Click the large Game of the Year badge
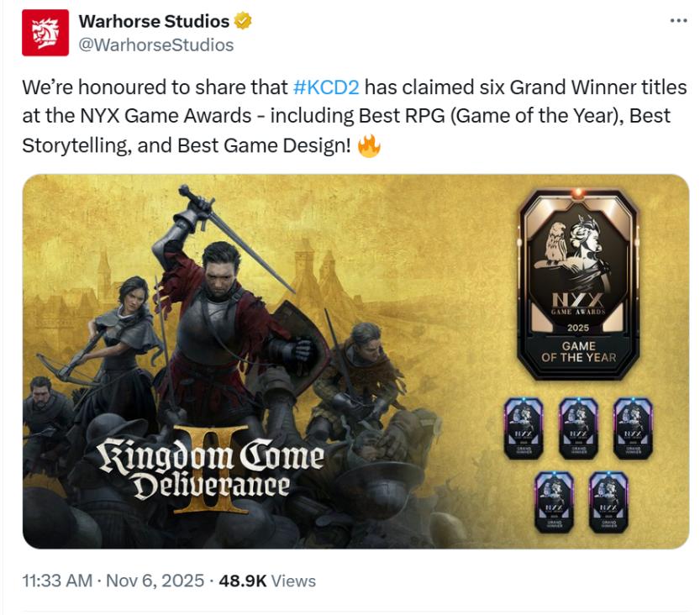 point(578,284)
